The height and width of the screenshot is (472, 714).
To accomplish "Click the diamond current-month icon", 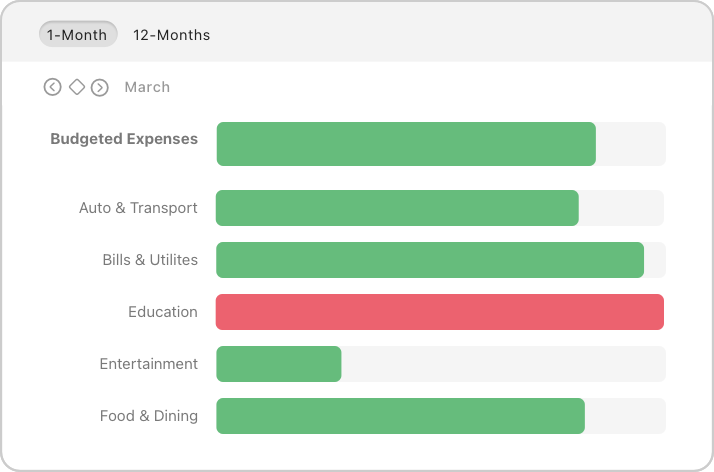I will coord(76,88).
